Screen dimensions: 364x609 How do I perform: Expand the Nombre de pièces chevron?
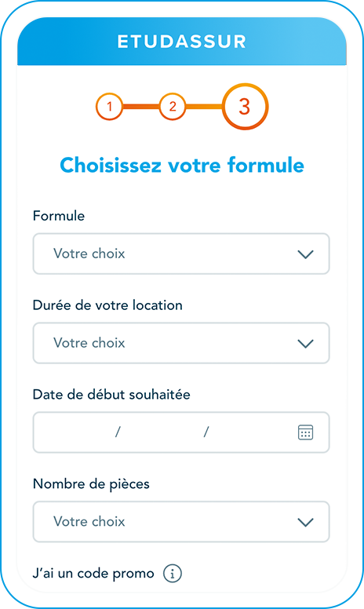(305, 523)
